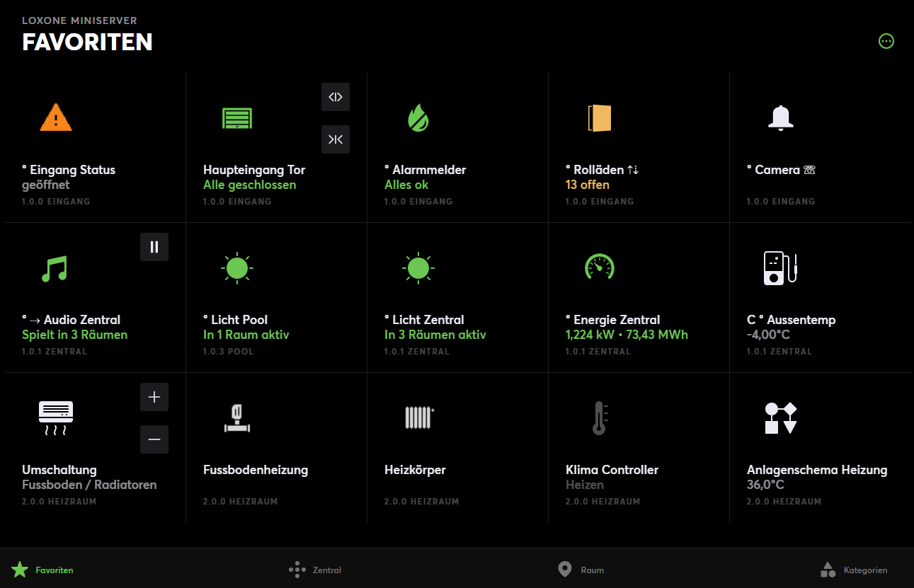Switch to the Raum tab
The width and height of the screenshot is (914, 588).
click(581, 570)
